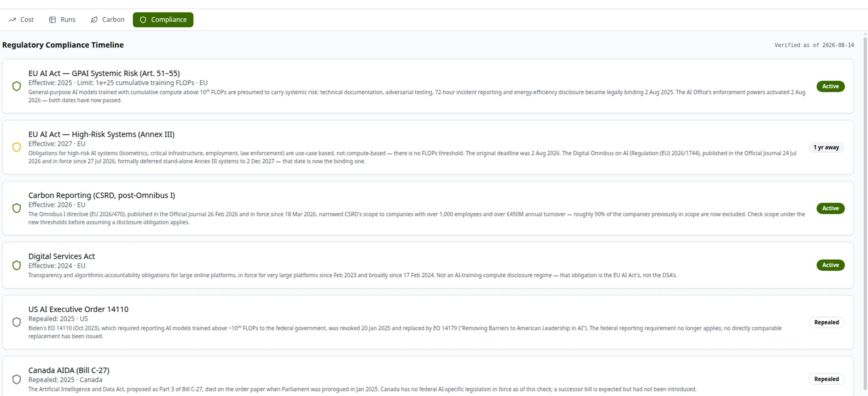Click Repealed badge on US Executive Order card

[827, 322]
